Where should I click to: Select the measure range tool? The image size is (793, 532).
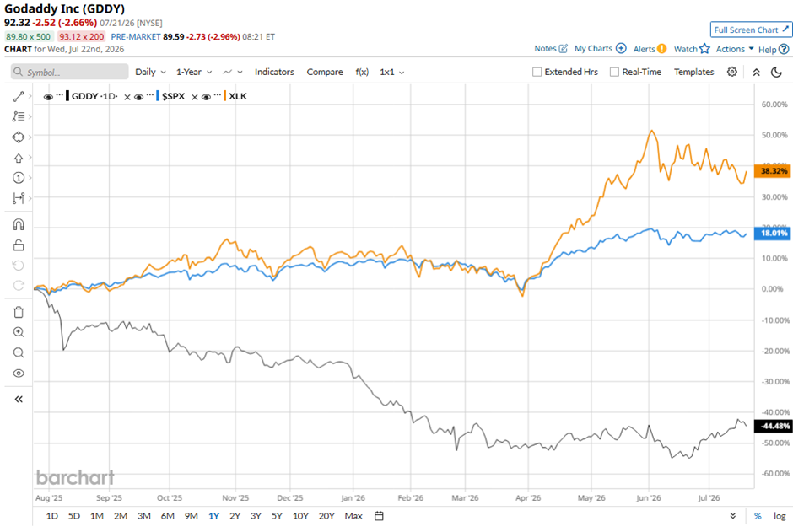[19, 198]
